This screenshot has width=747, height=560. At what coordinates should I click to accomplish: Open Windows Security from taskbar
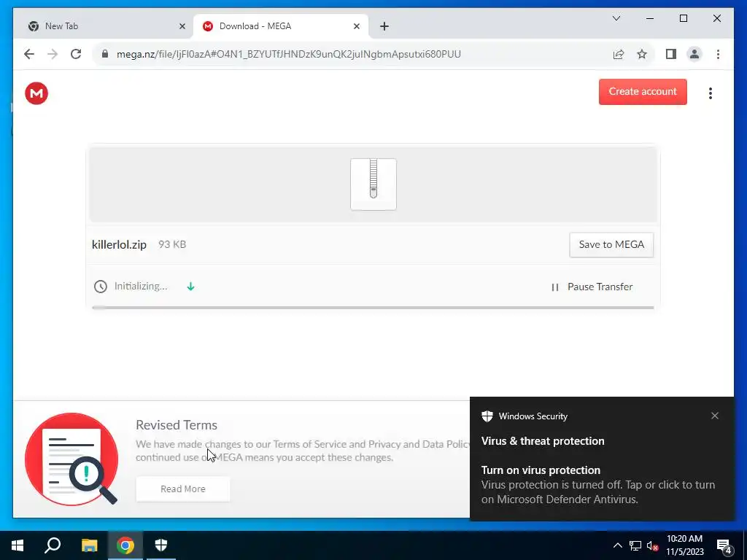[x=161, y=545]
